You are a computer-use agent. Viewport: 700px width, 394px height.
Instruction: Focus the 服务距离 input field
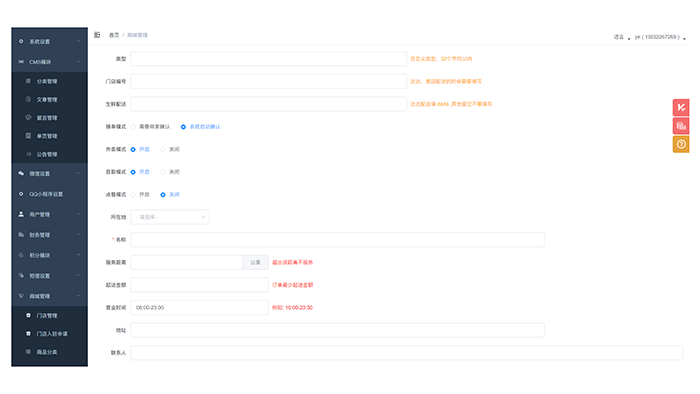pyautogui.click(x=187, y=262)
